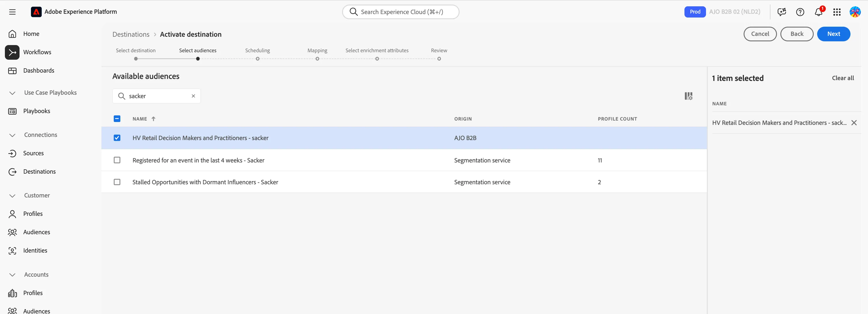Collapse the Accounts section
868x314 pixels.
click(12, 275)
